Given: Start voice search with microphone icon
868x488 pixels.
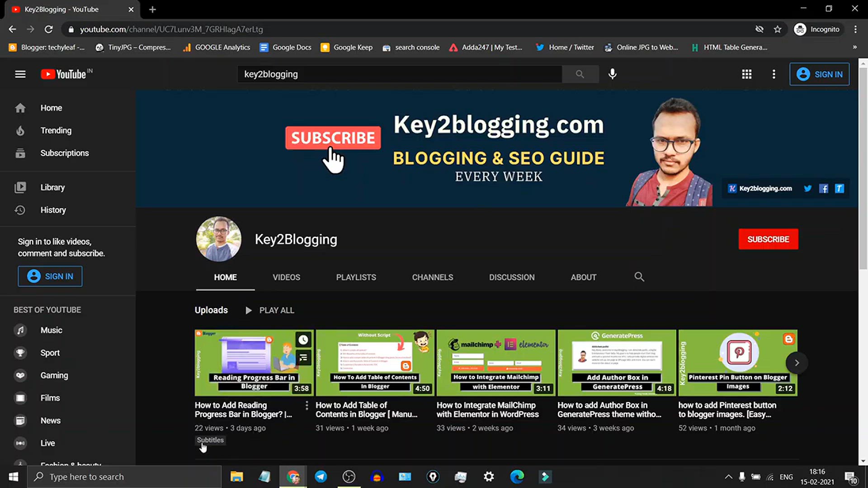Looking at the screenshot, I should pos(613,74).
